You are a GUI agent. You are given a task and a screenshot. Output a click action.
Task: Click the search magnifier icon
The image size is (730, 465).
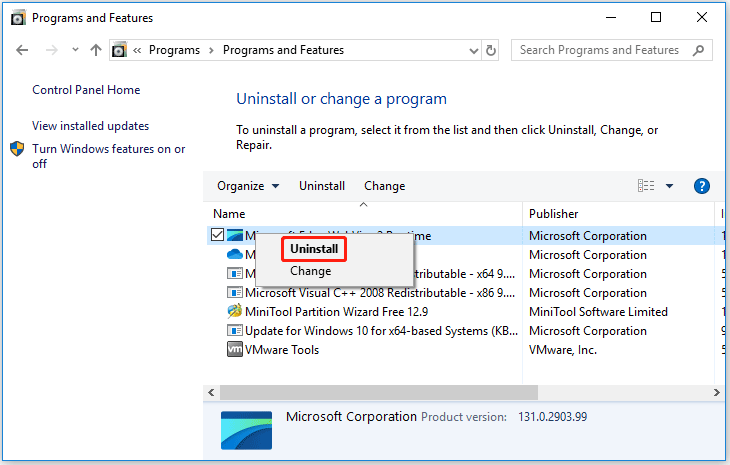[x=698, y=50]
